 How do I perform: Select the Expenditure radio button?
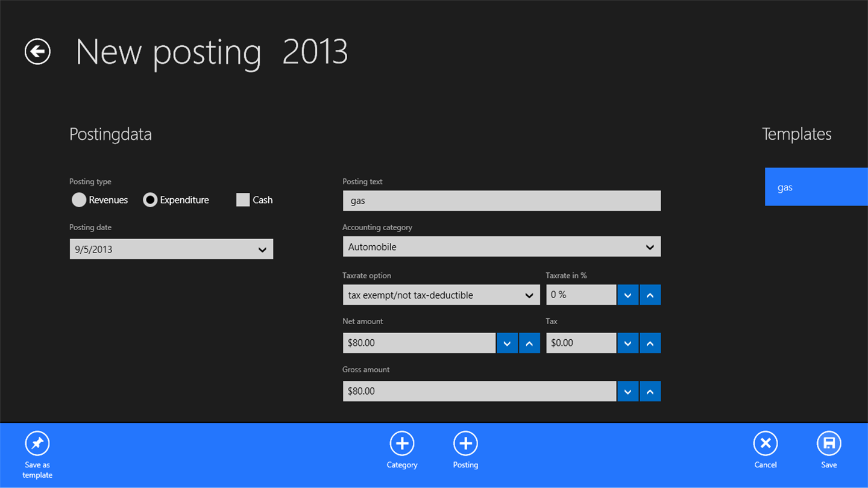[x=150, y=200]
